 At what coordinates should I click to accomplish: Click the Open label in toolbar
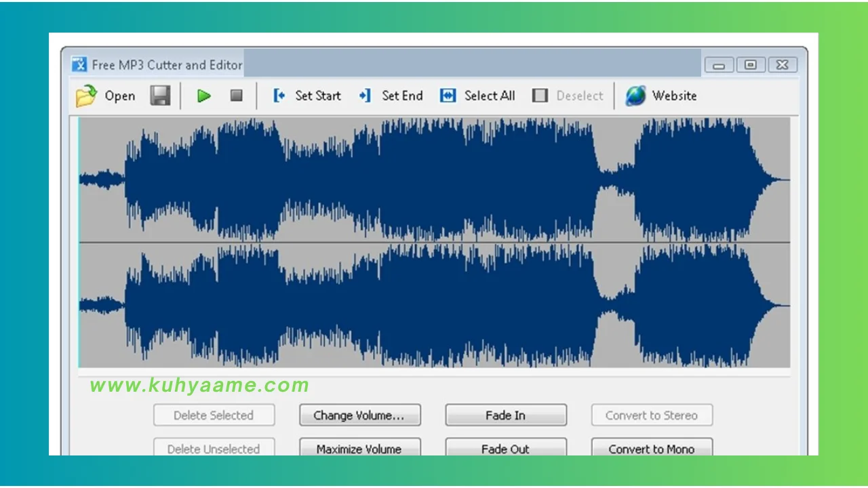[120, 96]
